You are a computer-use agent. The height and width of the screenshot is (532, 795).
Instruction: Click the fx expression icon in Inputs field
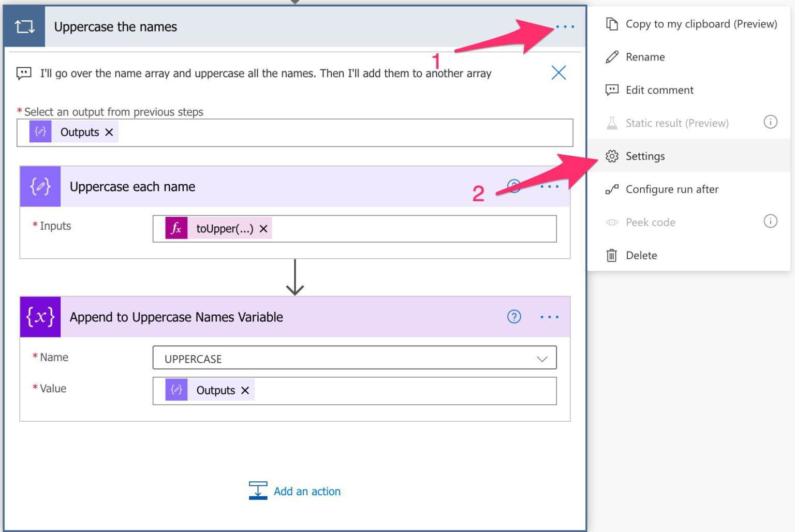point(176,228)
